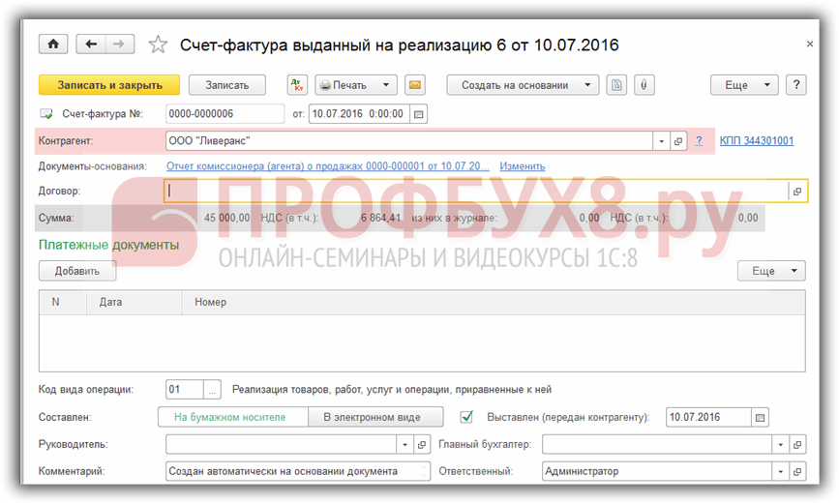Open help with question mark button
This screenshot has width=839, height=504.
796,85
